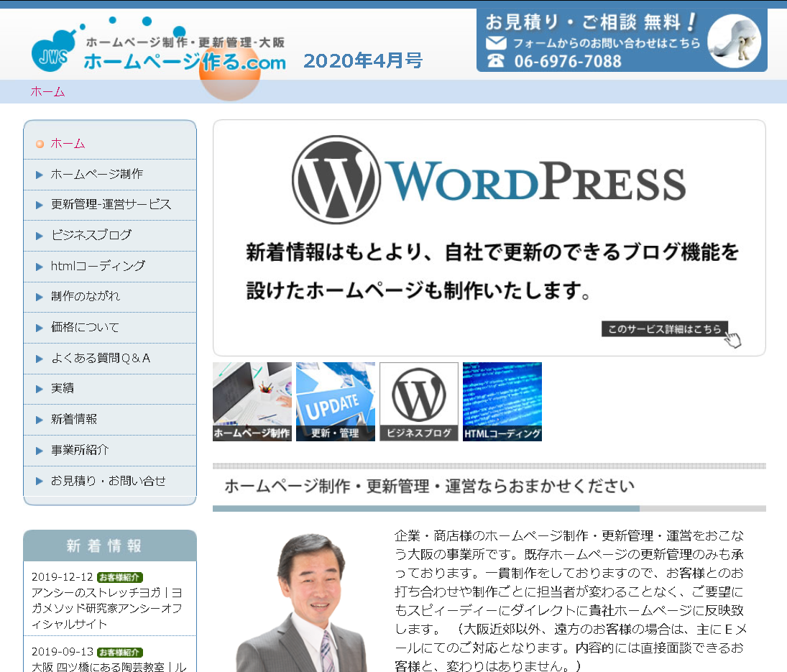This screenshot has height=672, width=787.
Task: Select the ビジネスブログ WordPress thumbnail
Action: pyautogui.click(x=419, y=402)
